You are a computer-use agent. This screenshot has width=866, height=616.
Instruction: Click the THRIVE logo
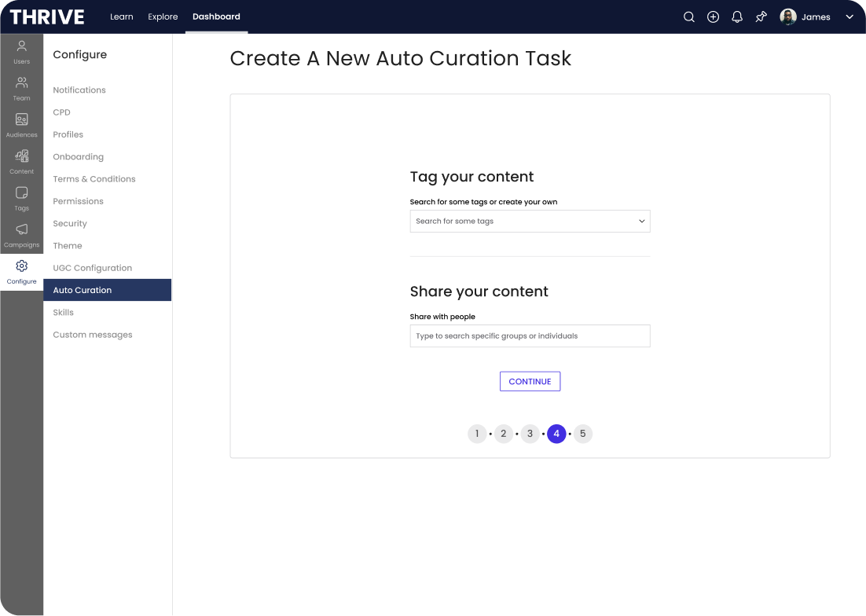click(x=47, y=17)
